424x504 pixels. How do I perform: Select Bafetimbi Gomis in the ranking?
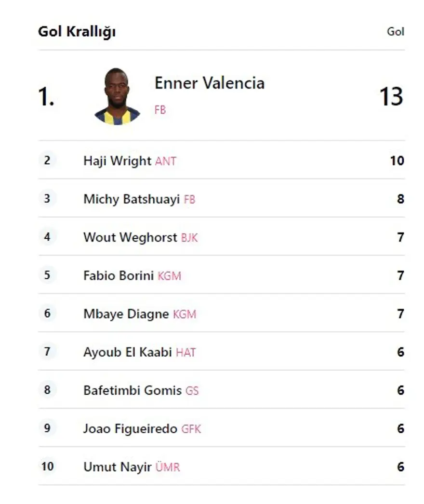point(132,390)
